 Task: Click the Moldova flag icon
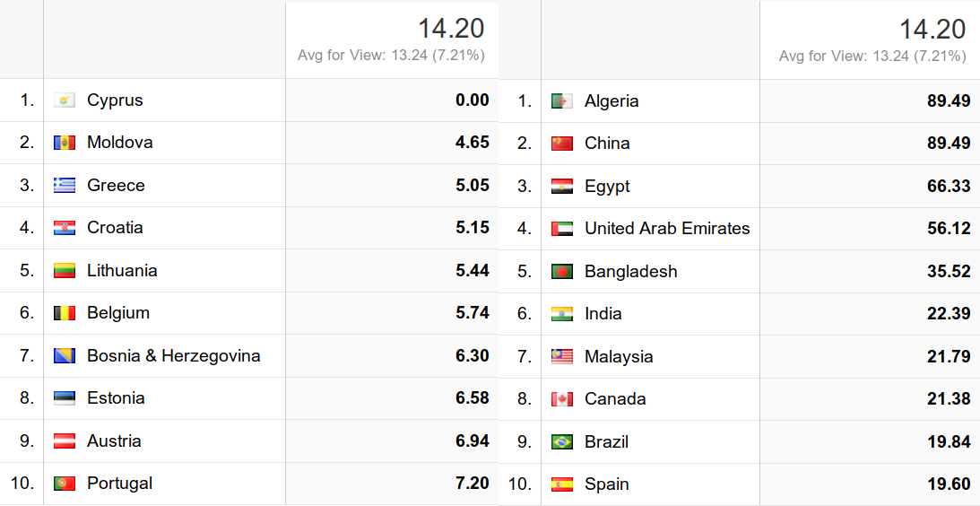click(65, 143)
